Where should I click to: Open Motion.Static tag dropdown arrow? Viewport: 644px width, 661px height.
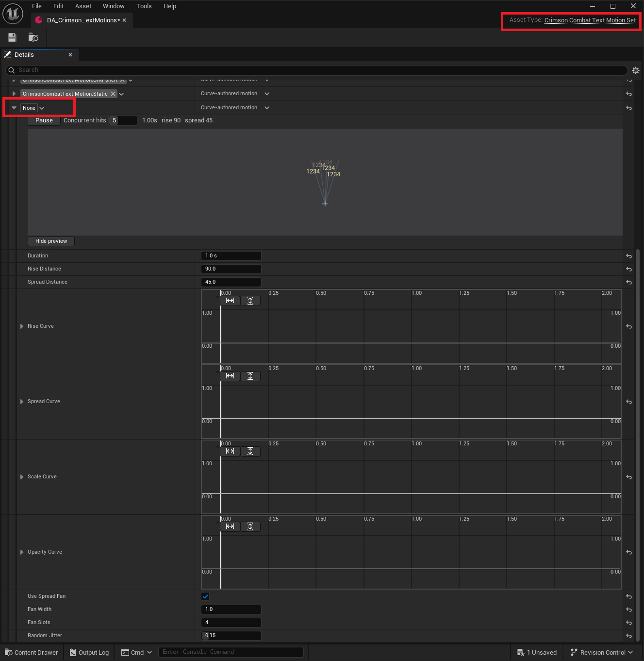121,94
